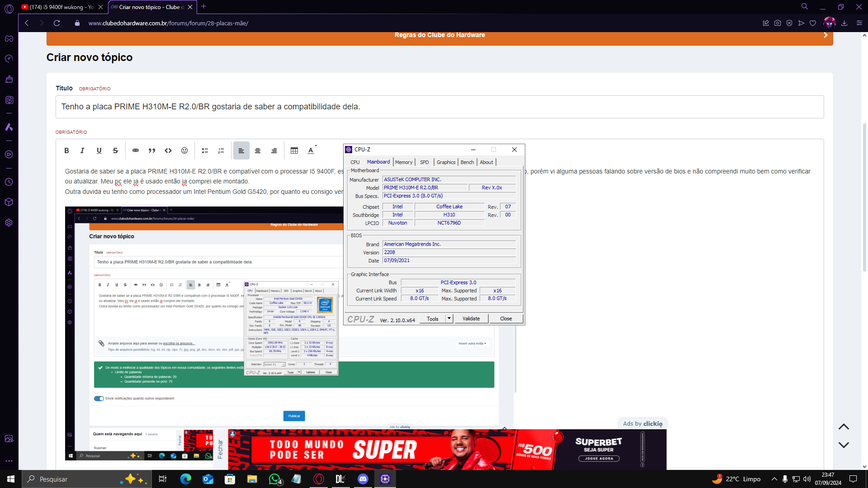Go back to the previous page
Screen dimensions: 868x488
27,23
